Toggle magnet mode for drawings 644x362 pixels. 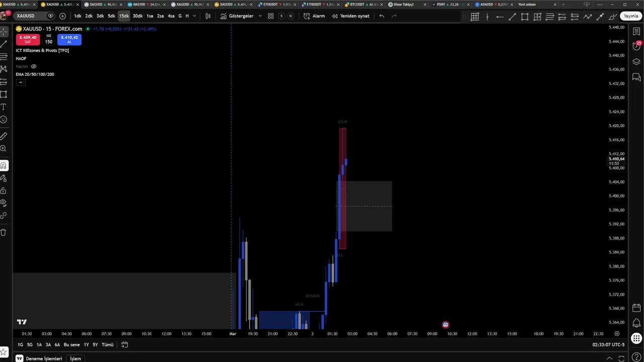(4, 165)
